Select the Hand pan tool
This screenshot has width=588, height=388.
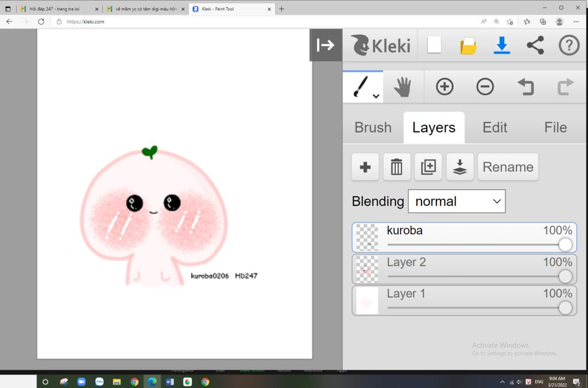403,87
